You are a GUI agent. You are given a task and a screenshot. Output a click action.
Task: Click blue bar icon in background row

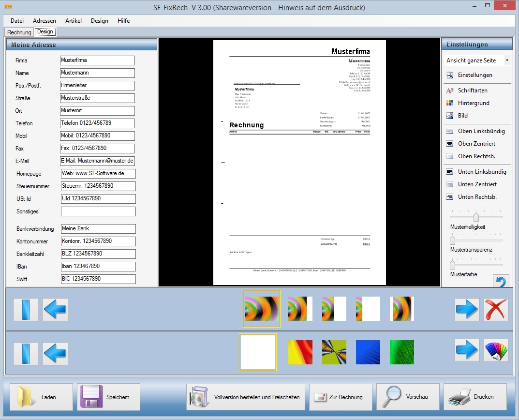(26, 353)
